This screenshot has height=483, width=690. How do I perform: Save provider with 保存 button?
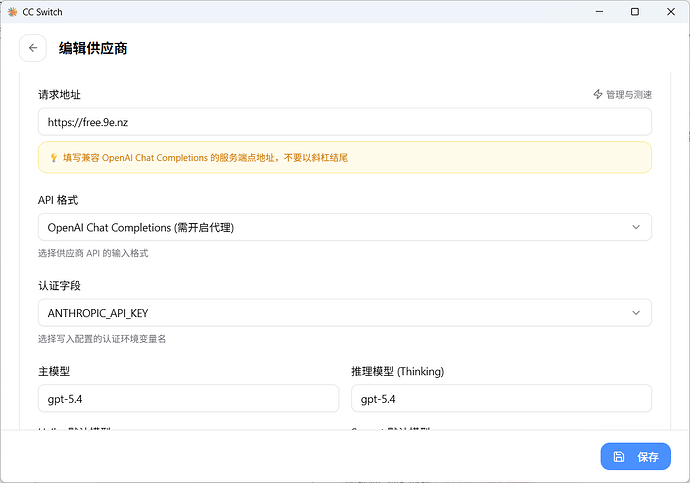[635, 456]
